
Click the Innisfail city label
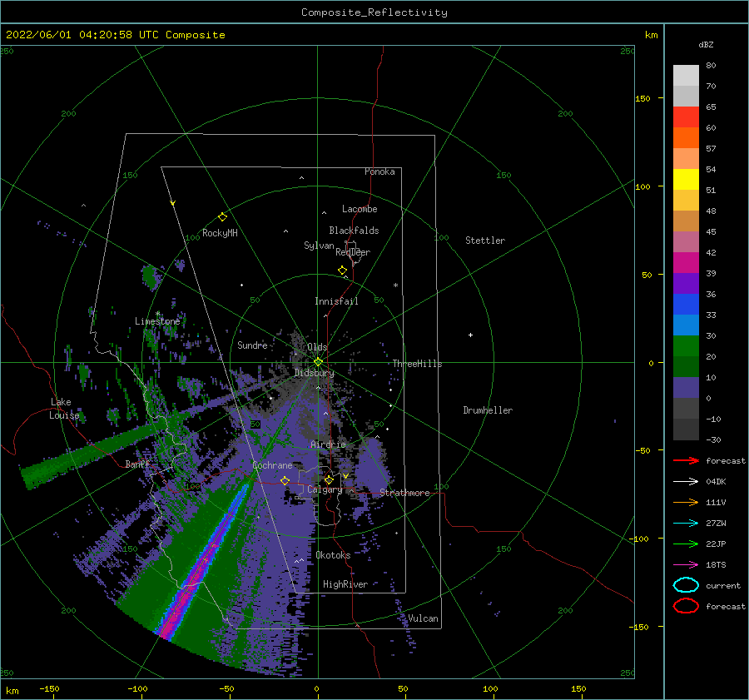tap(336, 301)
